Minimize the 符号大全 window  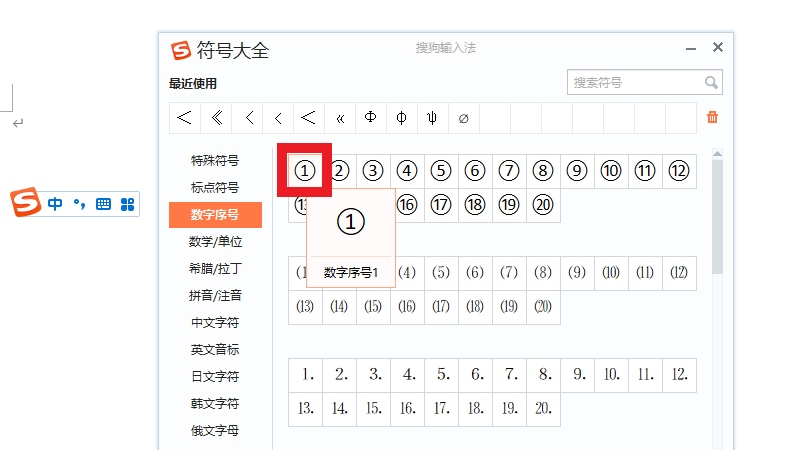coord(691,48)
